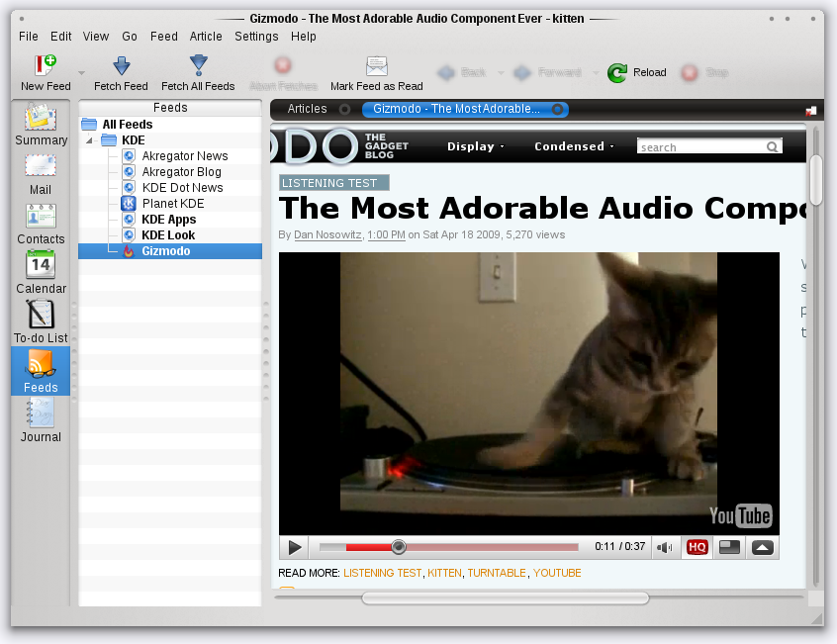Click the Reload toolbar button

tap(637, 72)
